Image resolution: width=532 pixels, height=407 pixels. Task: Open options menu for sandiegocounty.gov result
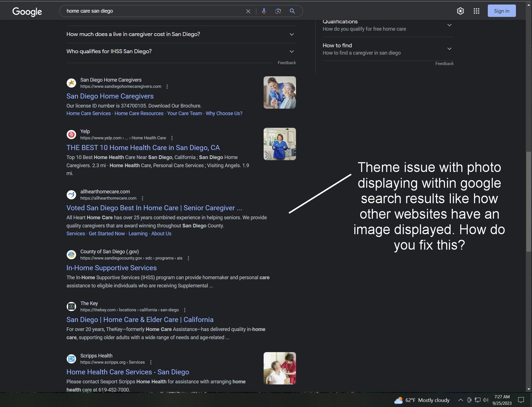pyautogui.click(x=188, y=258)
